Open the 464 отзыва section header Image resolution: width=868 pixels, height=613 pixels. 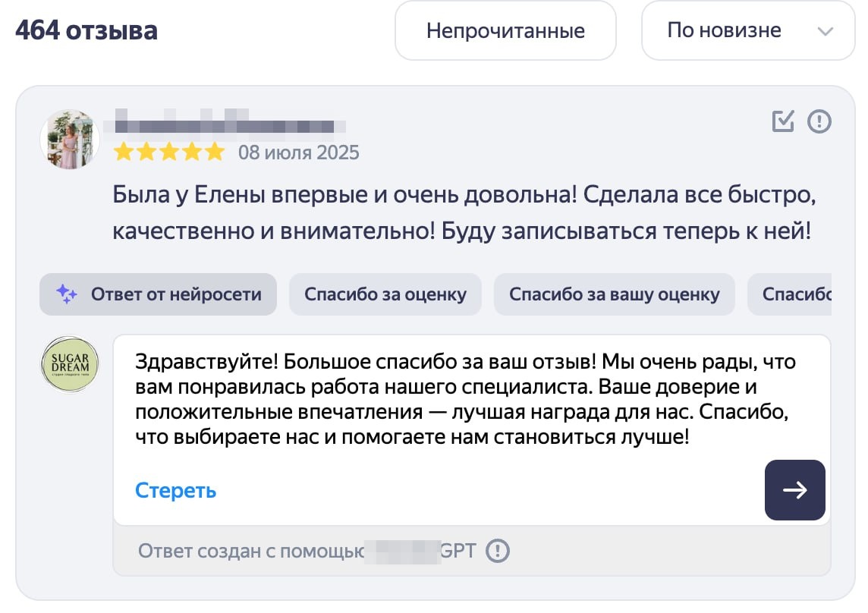[x=87, y=30]
